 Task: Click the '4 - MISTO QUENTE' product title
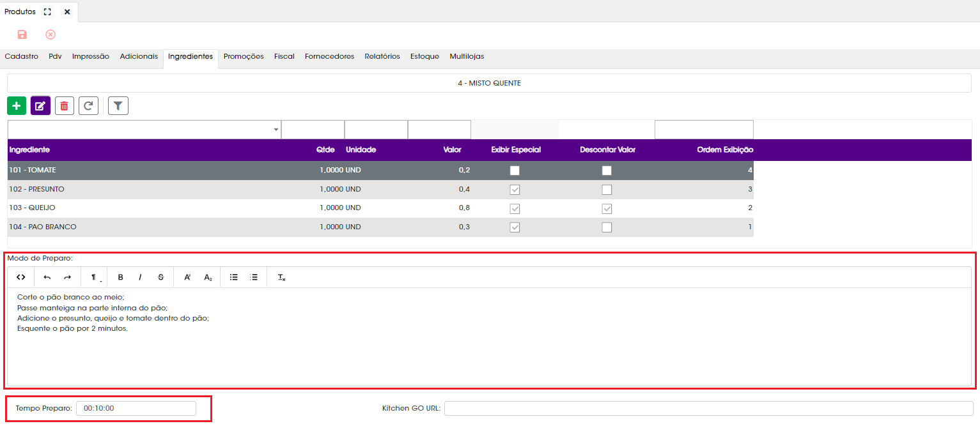coord(489,83)
